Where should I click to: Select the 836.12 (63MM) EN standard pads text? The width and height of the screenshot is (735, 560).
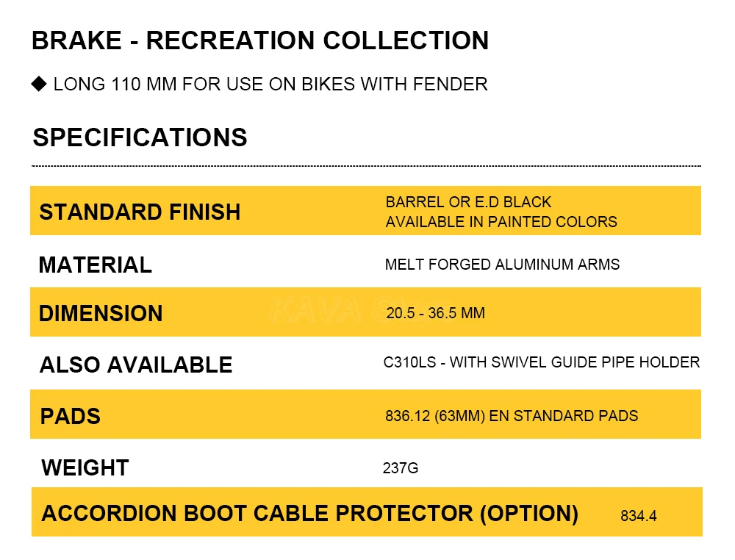click(512, 416)
